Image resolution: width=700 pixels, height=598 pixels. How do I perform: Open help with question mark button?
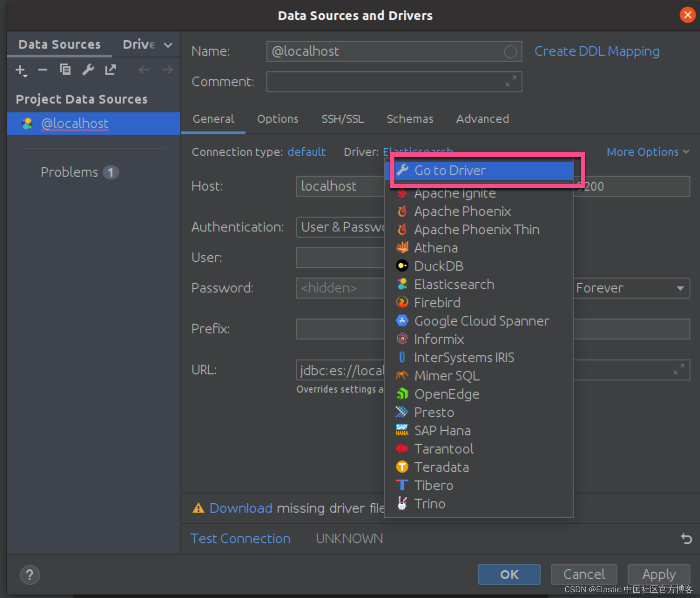(x=30, y=575)
